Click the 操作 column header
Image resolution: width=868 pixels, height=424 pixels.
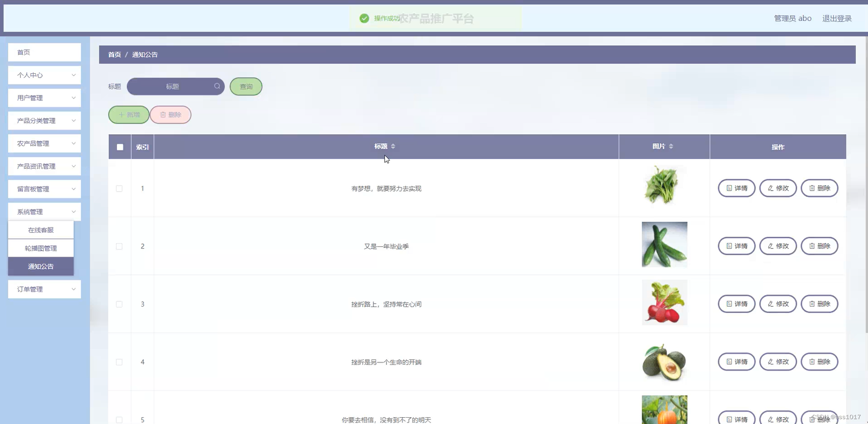(x=778, y=147)
